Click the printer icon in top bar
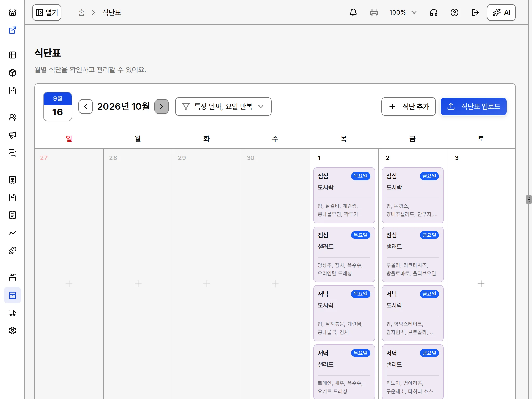Viewport: 532px width, 399px height. click(x=374, y=12)
